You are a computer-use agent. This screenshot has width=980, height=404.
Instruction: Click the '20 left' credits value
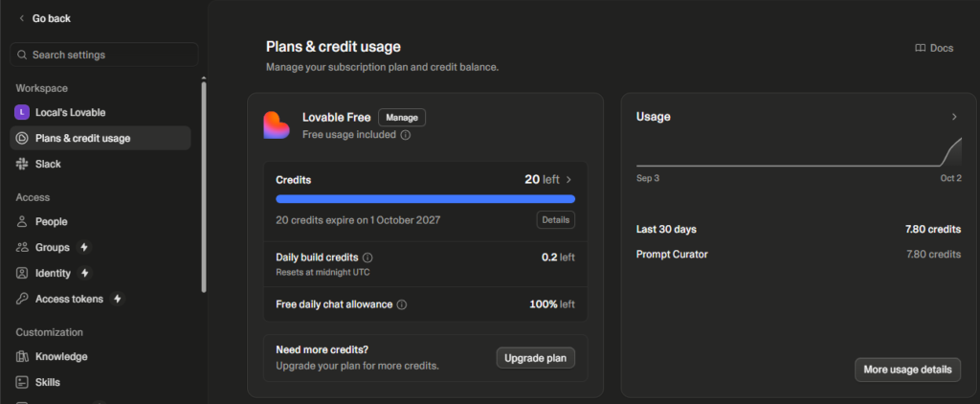542,180
